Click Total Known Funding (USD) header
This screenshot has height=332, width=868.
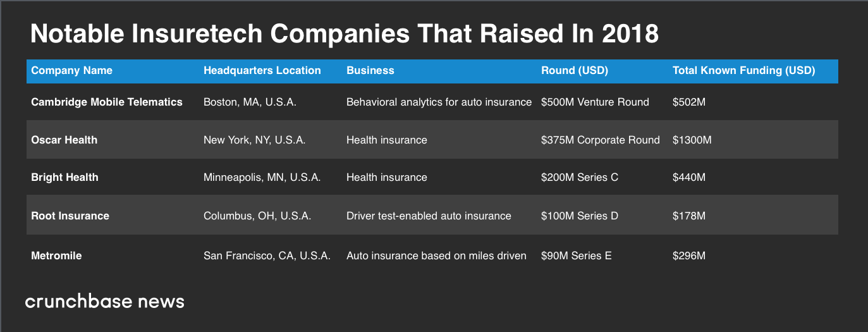(743, 71)
